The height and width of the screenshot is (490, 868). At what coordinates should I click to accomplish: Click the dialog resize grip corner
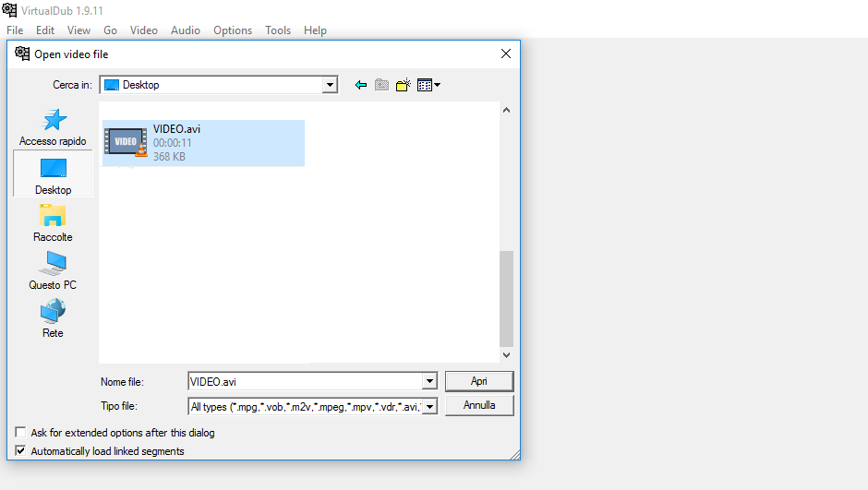515,455
